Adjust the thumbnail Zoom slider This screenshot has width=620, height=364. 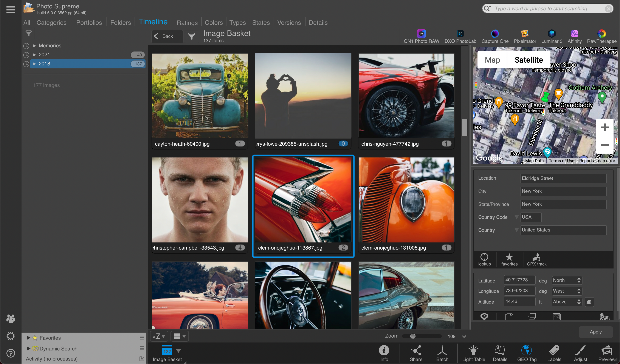pyautogui.click(x=413, y=336)
